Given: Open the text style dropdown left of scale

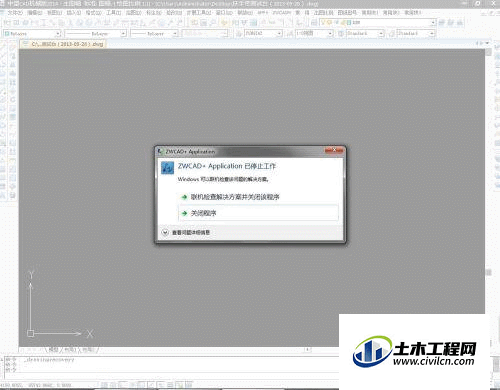Looking at the screenshot, I should [264, 34].
